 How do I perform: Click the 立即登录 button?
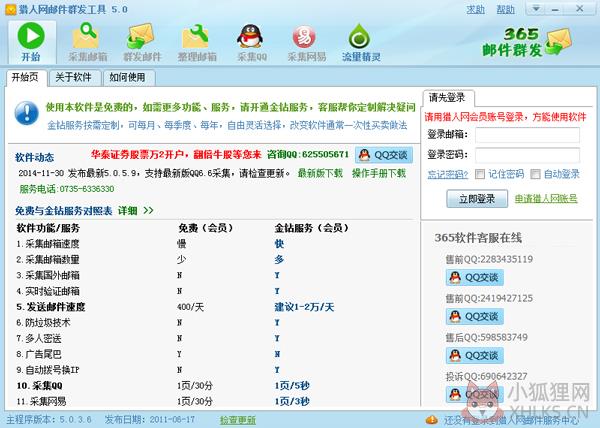tap(477, 199)
